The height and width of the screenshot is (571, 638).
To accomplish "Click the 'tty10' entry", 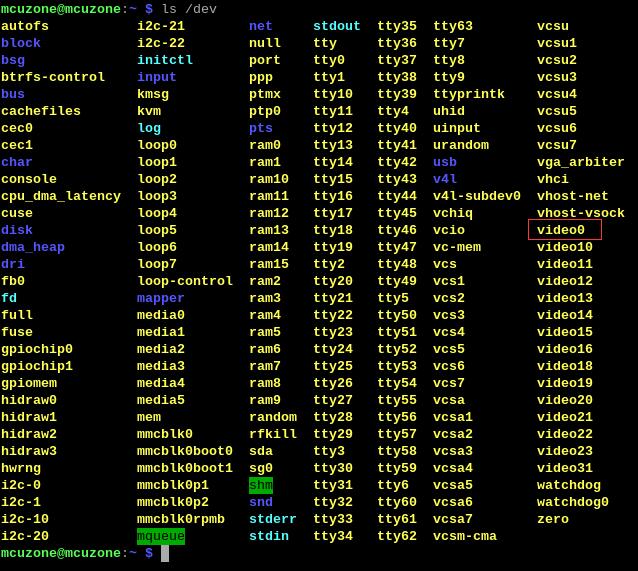I will 333,94.
